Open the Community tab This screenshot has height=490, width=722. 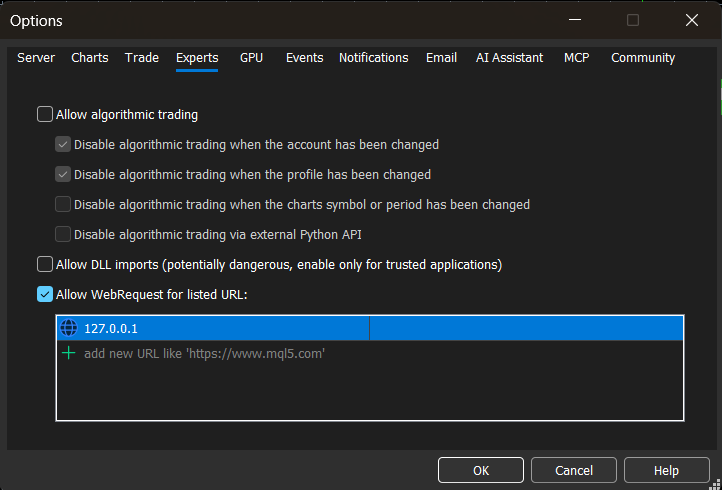pyautogui.click(x=643, y=58)
